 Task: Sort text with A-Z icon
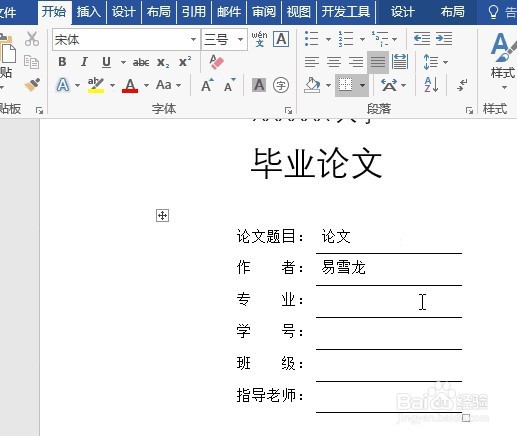click(431, 85)
